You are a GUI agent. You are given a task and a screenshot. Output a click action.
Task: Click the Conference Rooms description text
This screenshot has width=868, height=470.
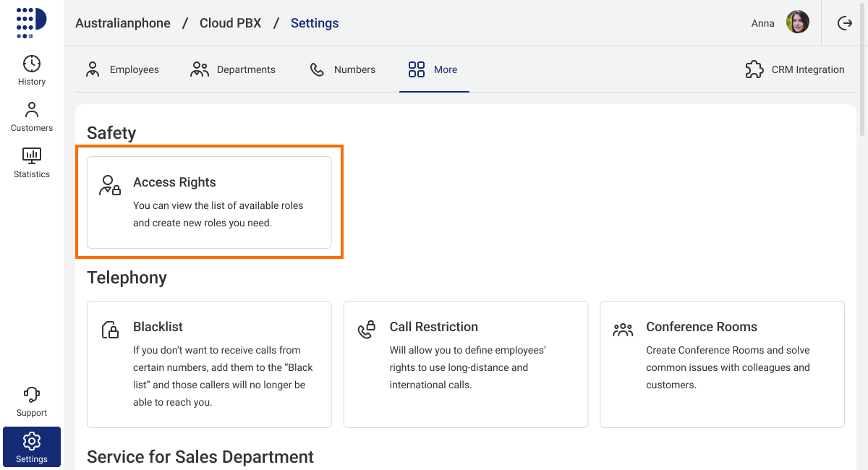click(728, 367)
